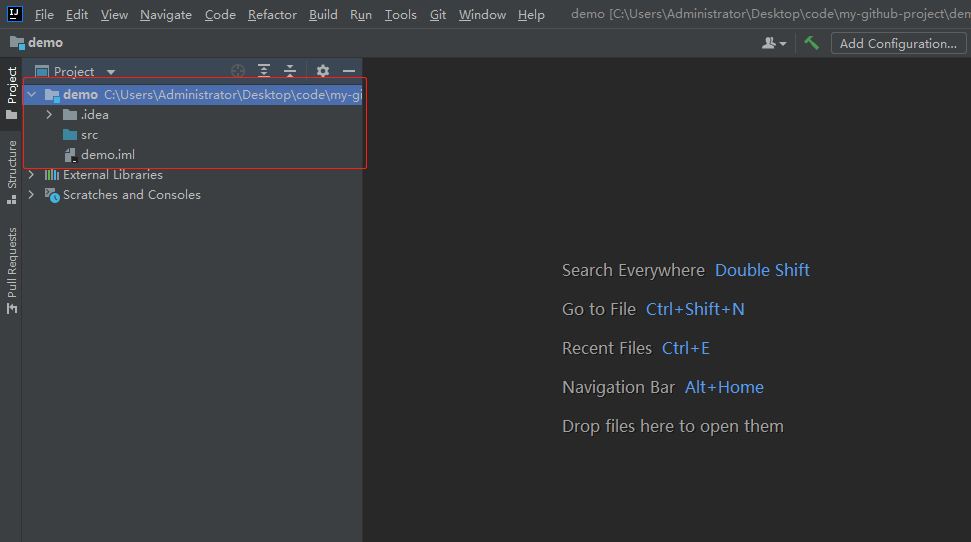
Task: Open Project panel gear settings icon
Action: click(x=323, y=71)
